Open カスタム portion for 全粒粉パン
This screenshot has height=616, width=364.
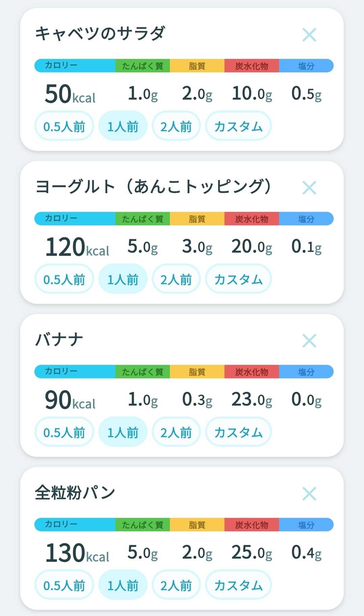pyautogui.click(x=238, y=585)
